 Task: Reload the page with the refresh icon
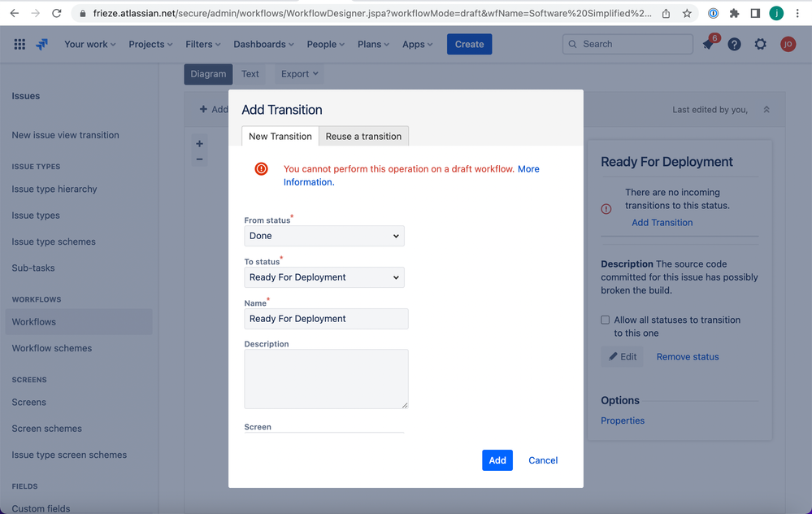tap(56, 14)
